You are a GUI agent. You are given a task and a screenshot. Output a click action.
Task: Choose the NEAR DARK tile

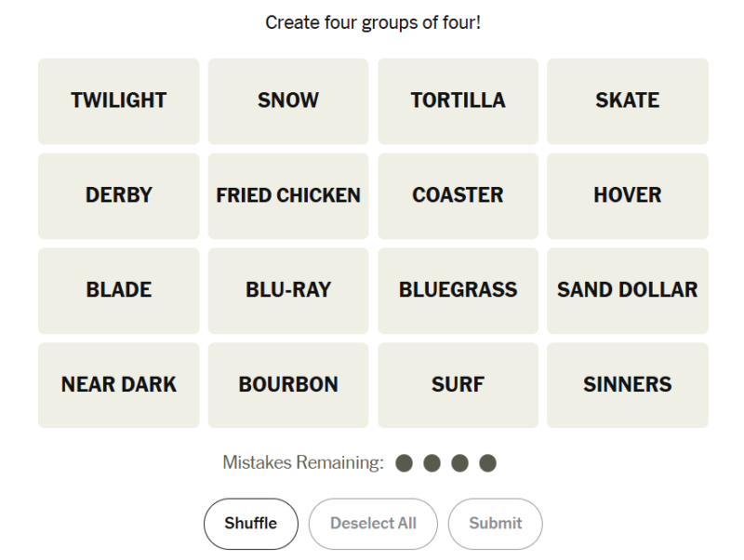[x=119, y=385]
